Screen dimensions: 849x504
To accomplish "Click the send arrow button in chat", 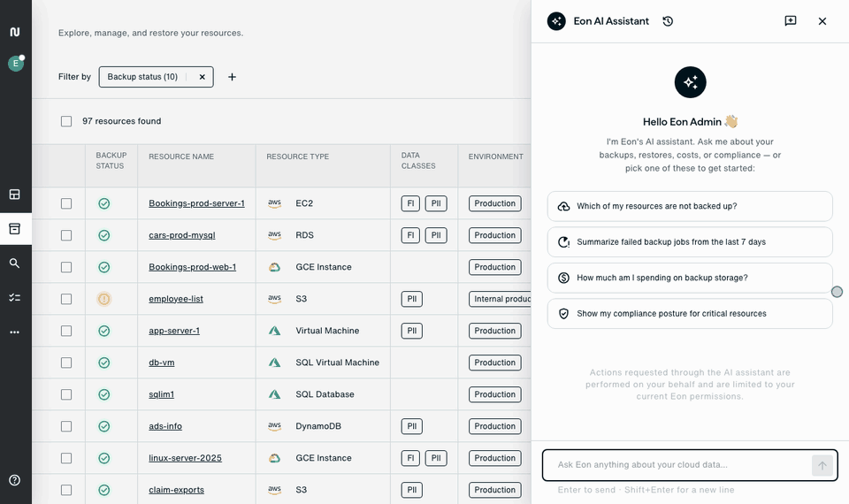I will [x=822, y=466].
